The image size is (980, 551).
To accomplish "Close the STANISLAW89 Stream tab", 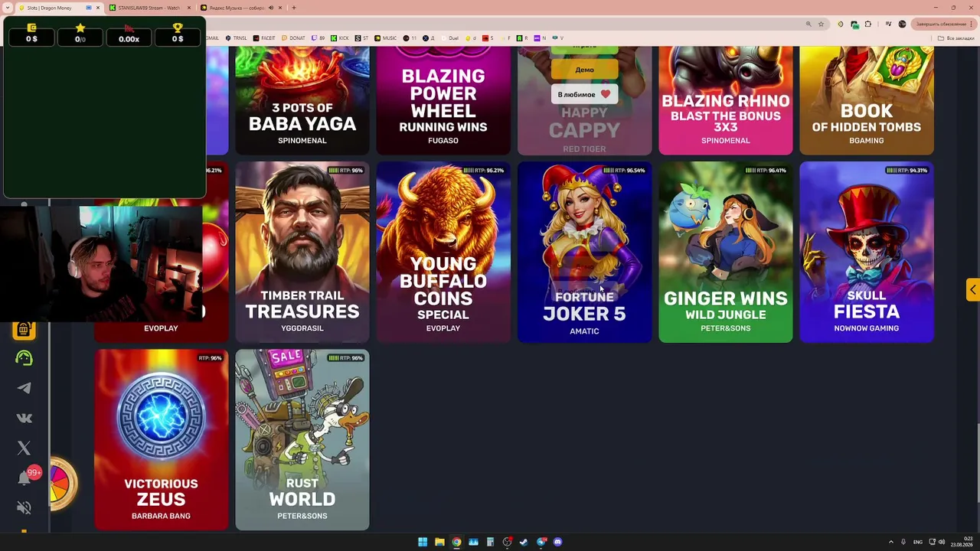I will coord(189,8).
